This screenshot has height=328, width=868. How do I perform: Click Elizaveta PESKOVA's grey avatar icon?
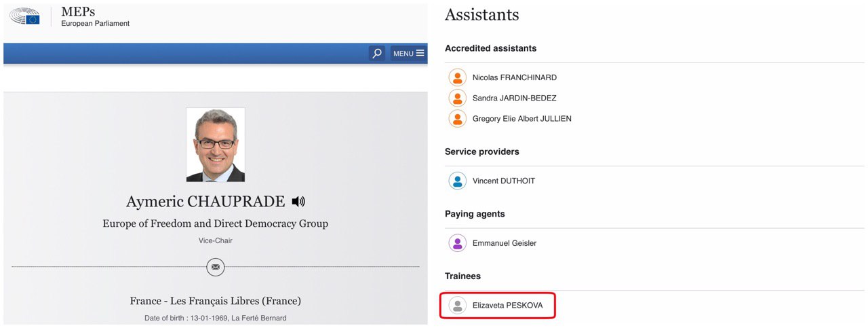[458, 306]
